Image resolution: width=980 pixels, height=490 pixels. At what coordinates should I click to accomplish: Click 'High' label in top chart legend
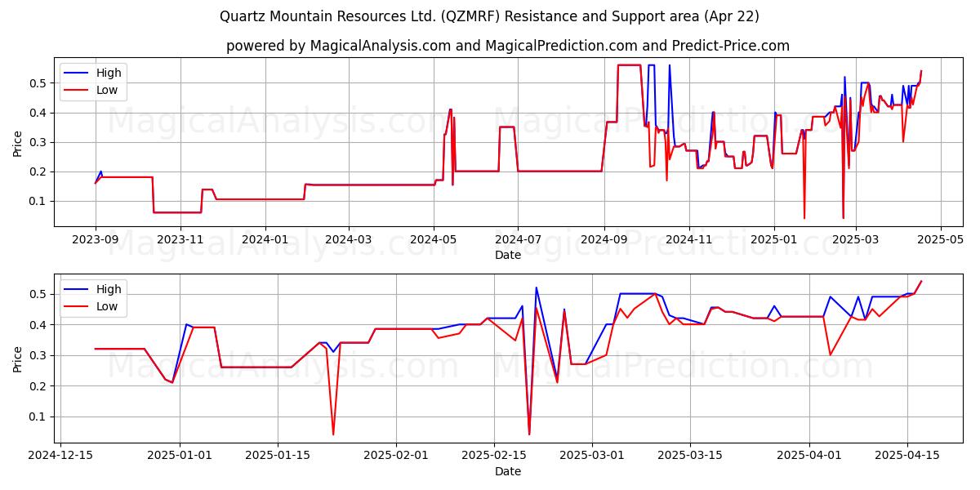point(109,73)
